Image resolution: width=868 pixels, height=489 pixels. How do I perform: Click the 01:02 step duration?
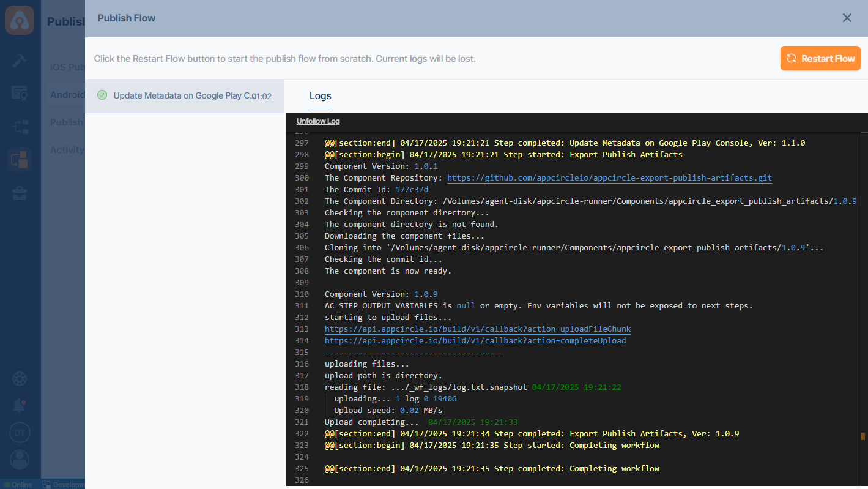tap(261, 96)
